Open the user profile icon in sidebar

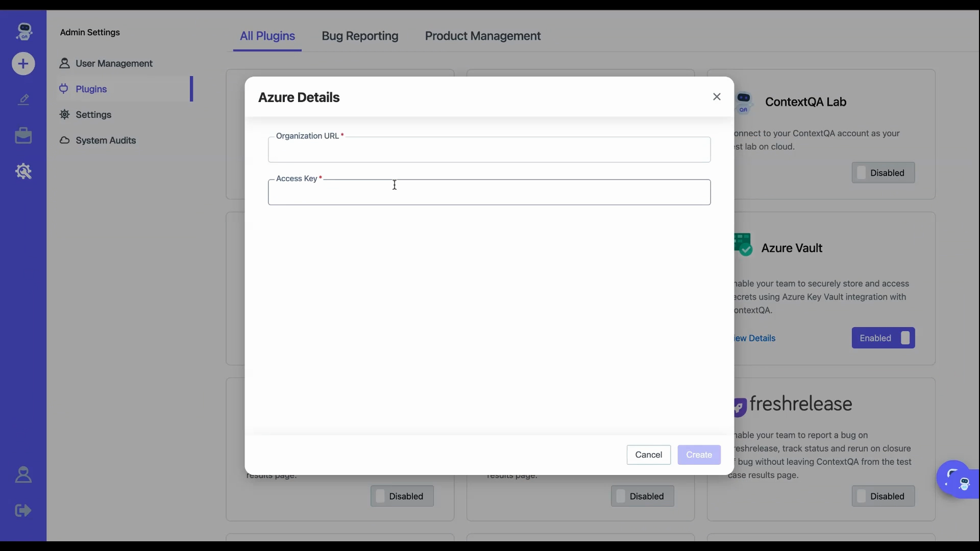click(23, 475)
